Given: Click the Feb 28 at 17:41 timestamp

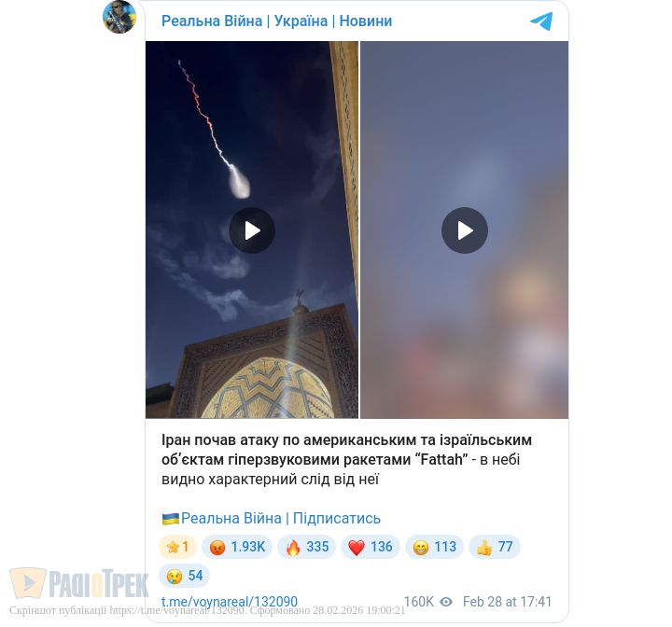Looking at the screenshot, I should pyautogui.click(x=507, y=602).
